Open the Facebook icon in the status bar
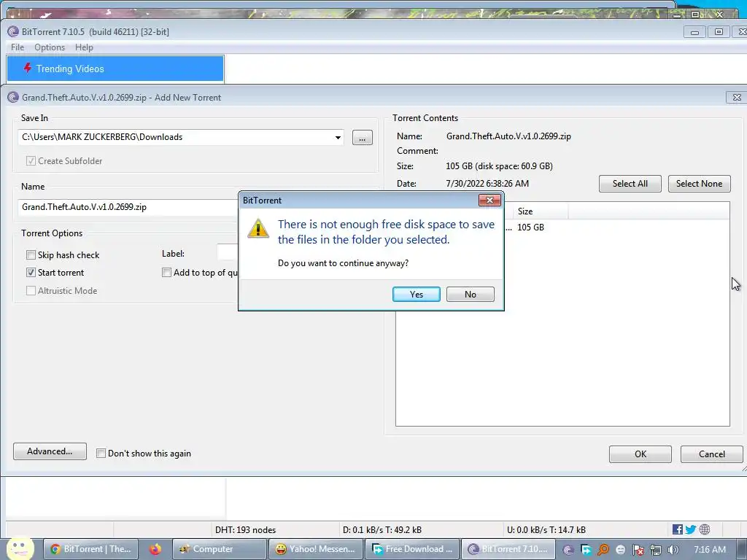 click(677, 529)
